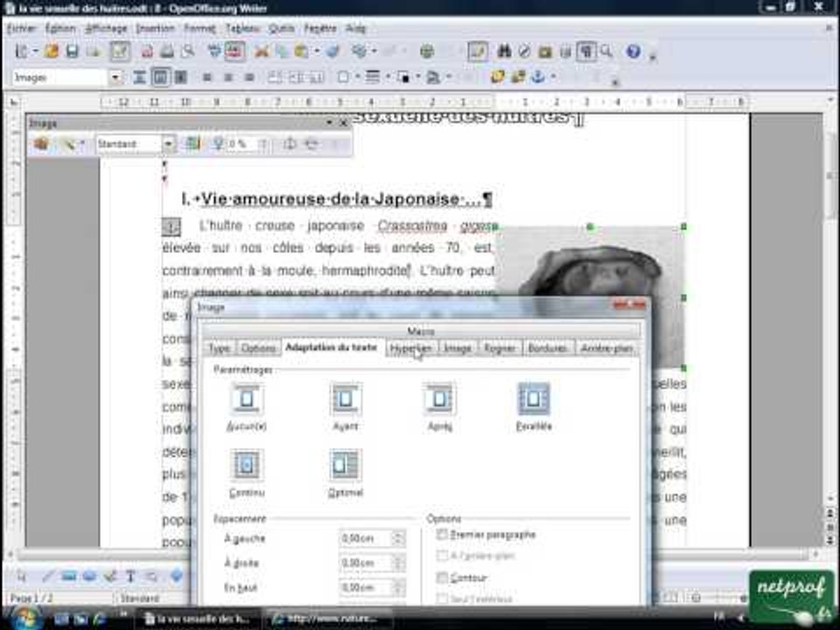The image size is (840, 630).
Task: Open the Navigator compass icon
Action: tap(525, 52)
